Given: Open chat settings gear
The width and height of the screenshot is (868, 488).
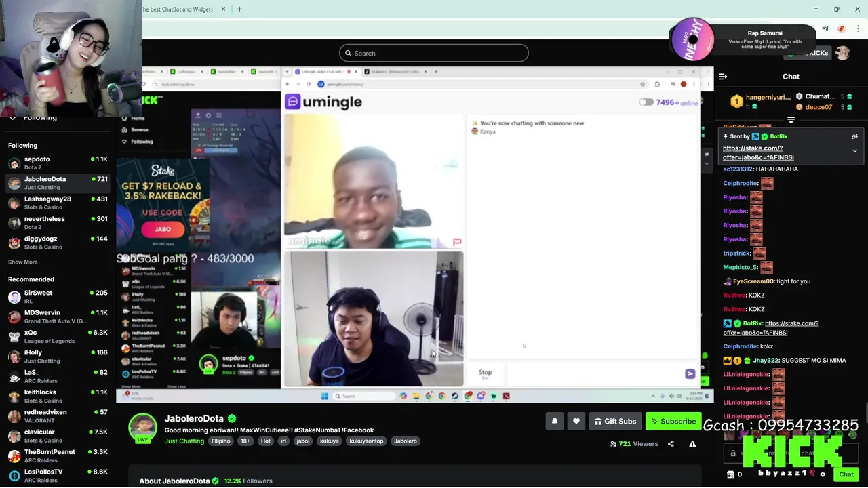Looking at the screenshot, I should coord(823,474).
